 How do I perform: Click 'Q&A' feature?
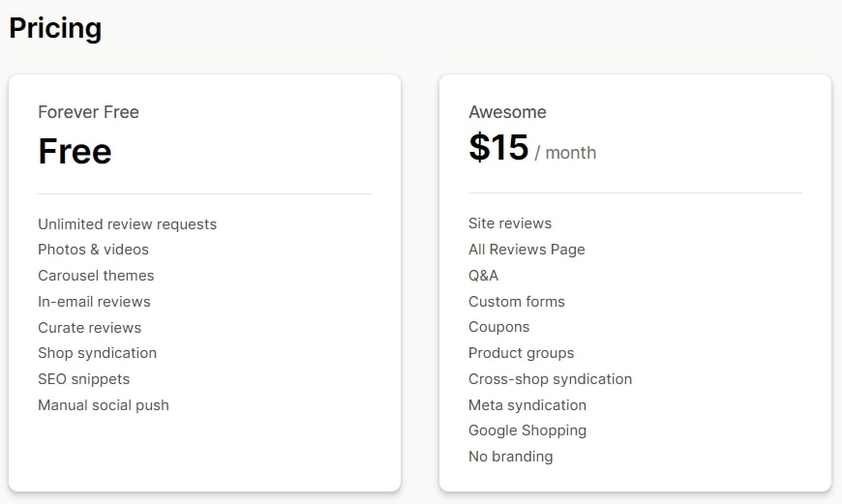point(483,276)
